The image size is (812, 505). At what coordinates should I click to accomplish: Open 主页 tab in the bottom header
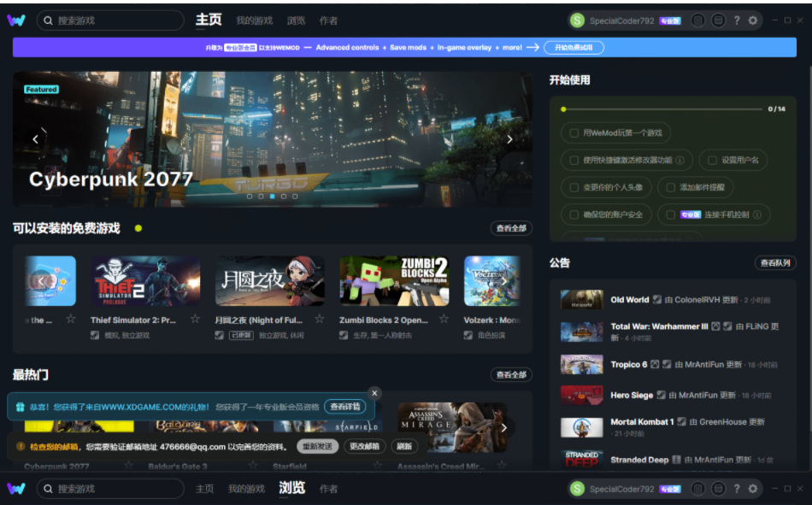tap(204, 489)
